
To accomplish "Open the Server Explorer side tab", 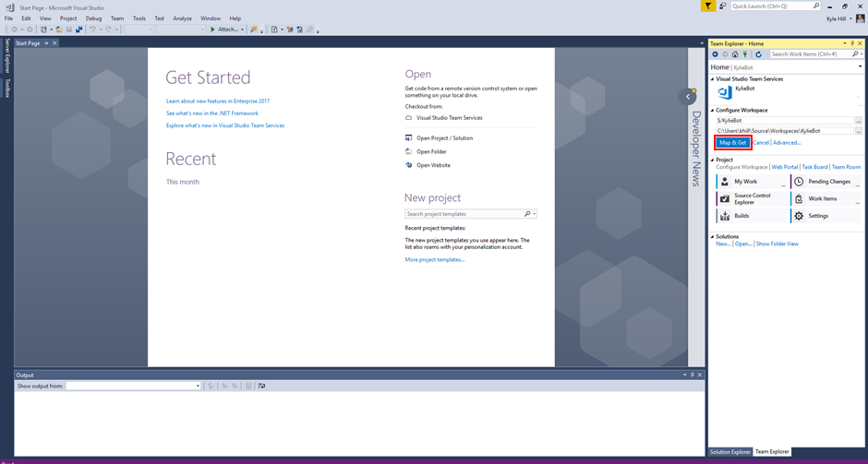I will (7, 55).
